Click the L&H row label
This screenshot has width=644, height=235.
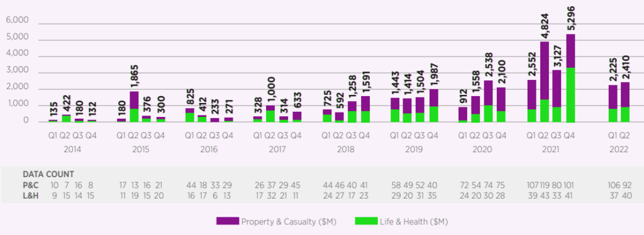click(x=31, y=195)
